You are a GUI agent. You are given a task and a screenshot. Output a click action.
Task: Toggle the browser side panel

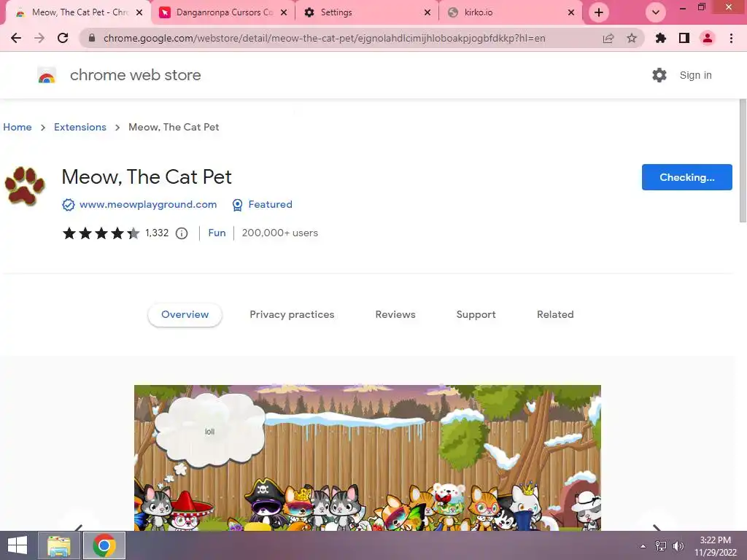coord(684,38)
